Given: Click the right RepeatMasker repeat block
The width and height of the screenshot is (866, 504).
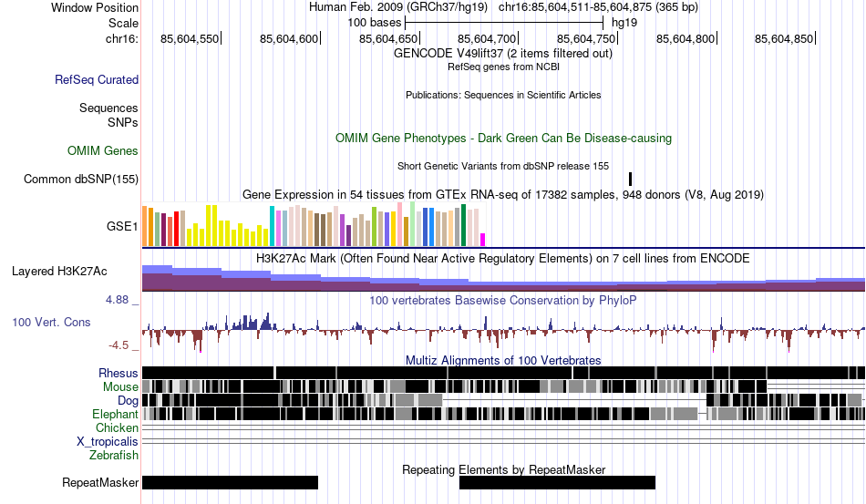Looking at the screenshot, I should pos(557,482).
